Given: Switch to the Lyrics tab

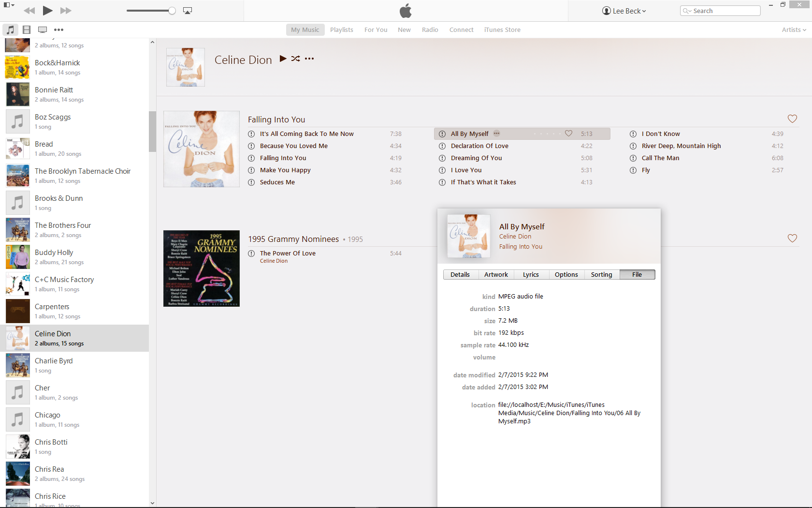Looking at the screenshot, I should click(531, 275).
